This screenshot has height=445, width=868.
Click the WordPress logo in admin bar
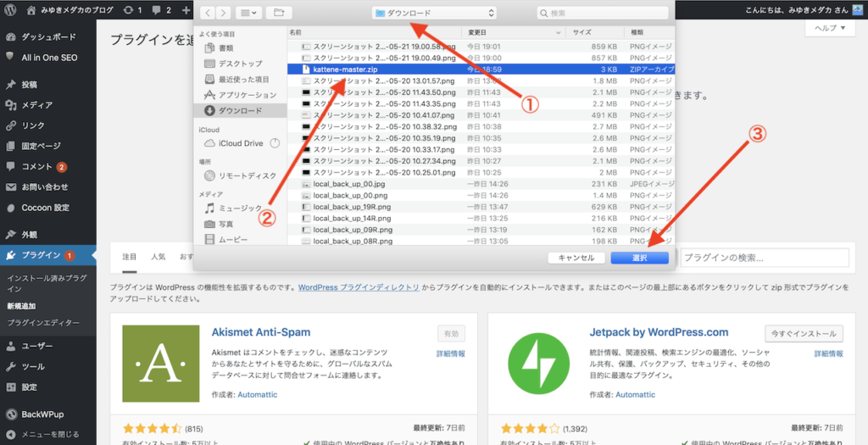[10, 10]
